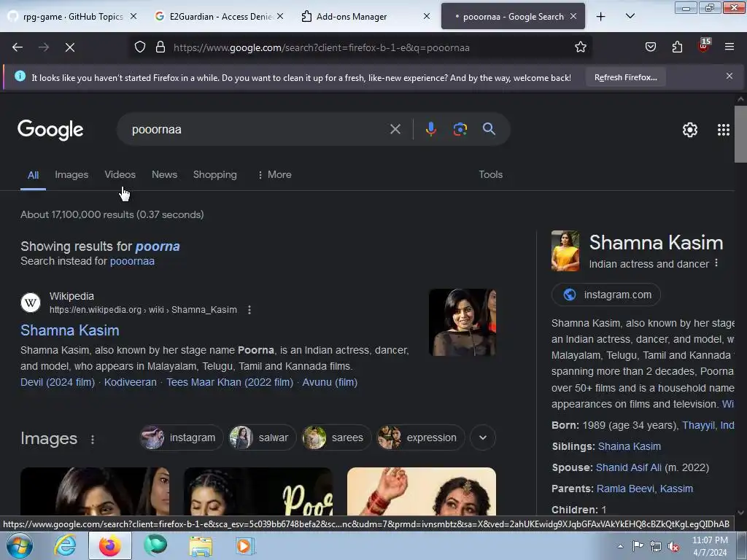This screenshot has height=560, width=747.
Task: Open media player taskbar icon
Action: [x=245, y=546]
